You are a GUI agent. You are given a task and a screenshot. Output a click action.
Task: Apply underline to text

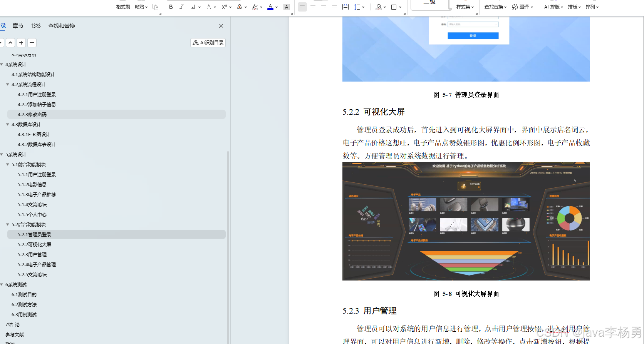(x=193, y=7)
